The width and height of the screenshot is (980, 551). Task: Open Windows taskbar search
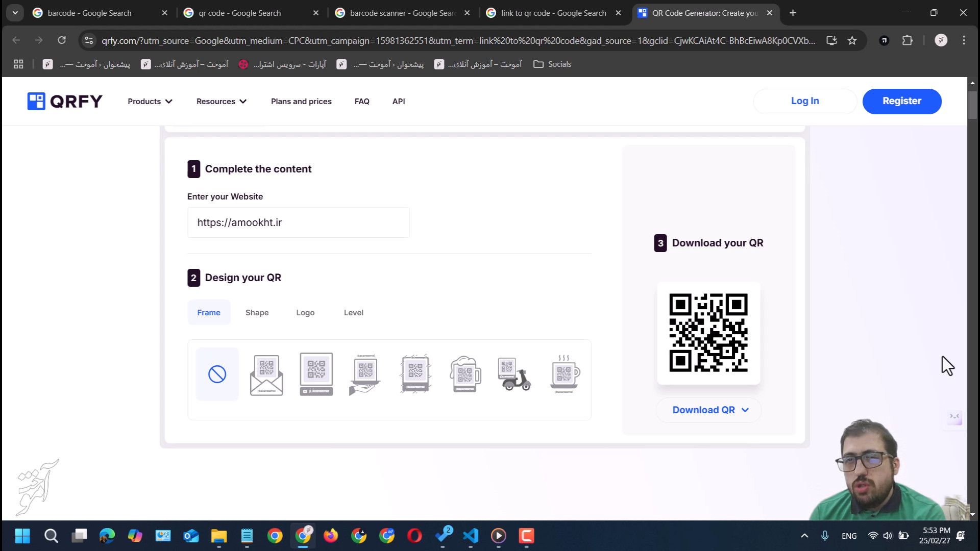(51, 536)
